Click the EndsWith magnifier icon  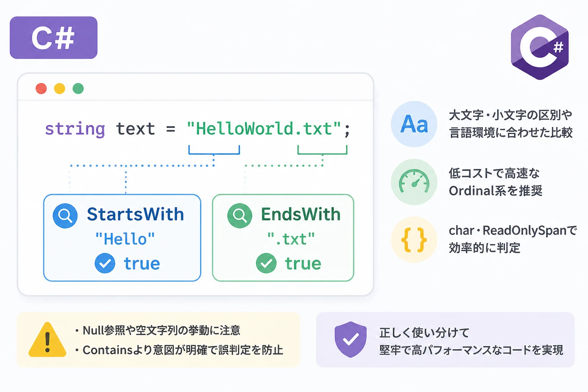(x=240, y=216)
